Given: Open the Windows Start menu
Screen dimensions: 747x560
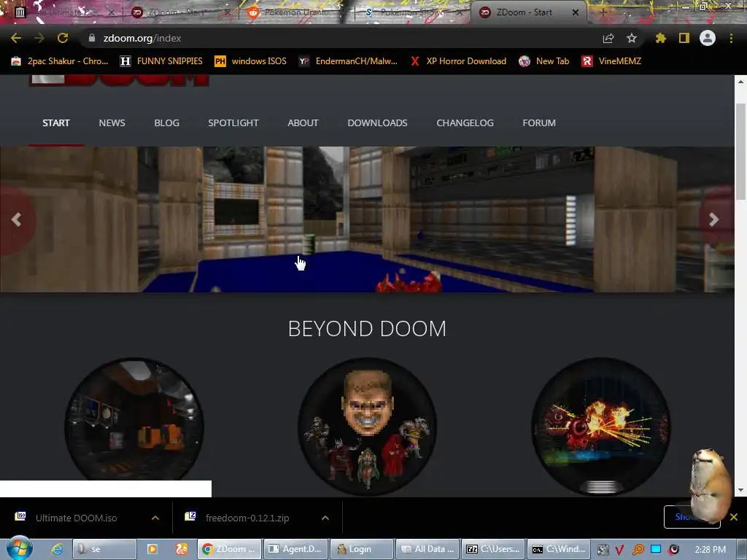Looking at the screenshot, I should tap(20, 548).
